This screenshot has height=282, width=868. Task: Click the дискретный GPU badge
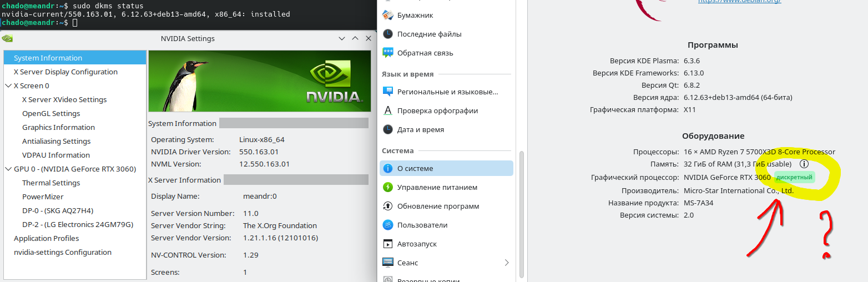(795, 178)
